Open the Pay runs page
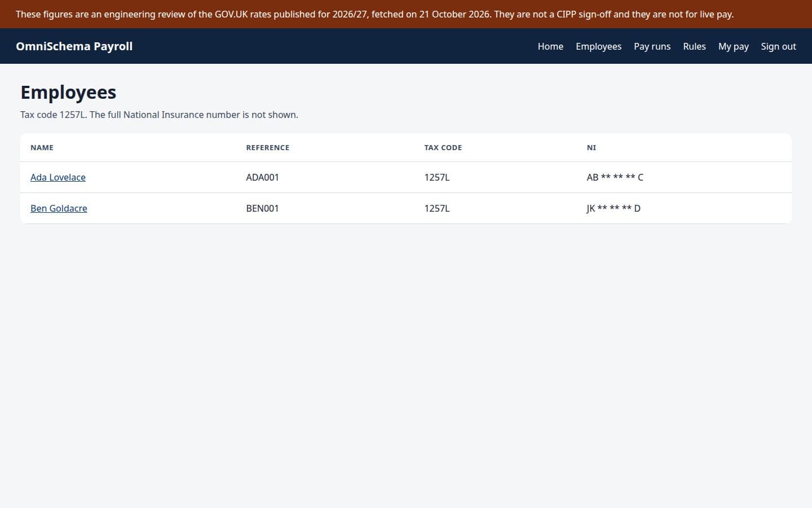 (652, 46)
